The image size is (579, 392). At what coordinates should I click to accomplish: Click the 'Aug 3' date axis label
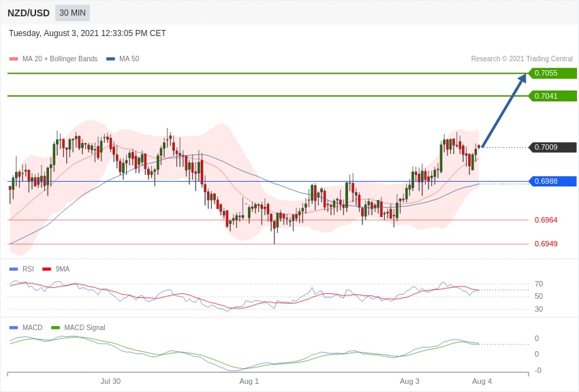coord(409,381)
